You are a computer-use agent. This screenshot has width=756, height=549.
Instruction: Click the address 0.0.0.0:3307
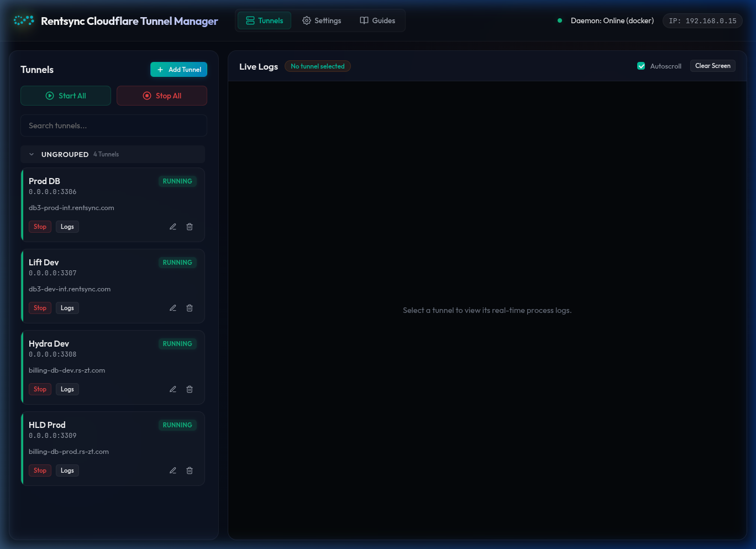tap(53, 273)
